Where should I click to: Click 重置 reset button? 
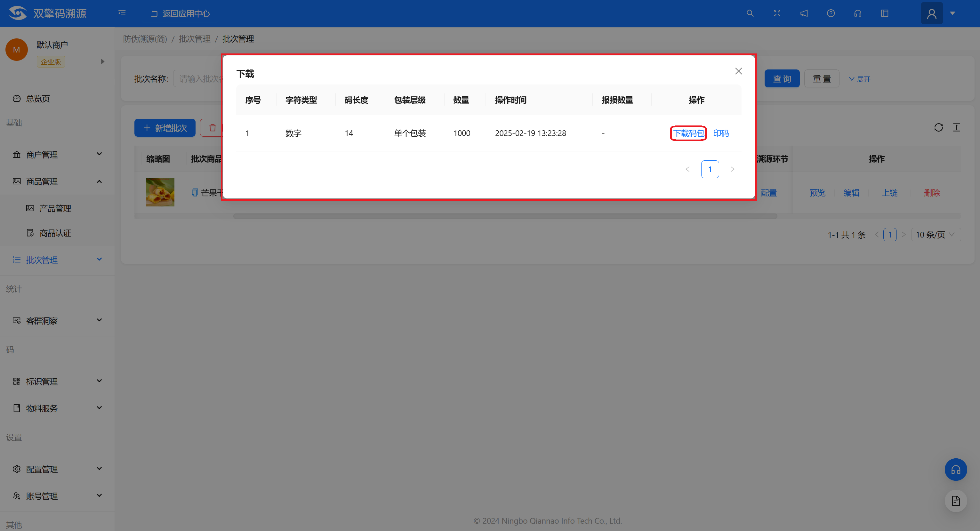click(x=822, y=79)
